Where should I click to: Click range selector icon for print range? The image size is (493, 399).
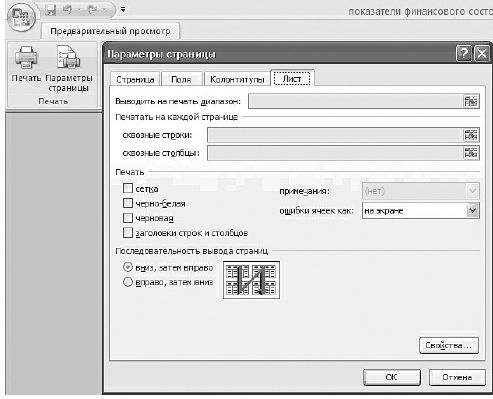coord(471,101)
